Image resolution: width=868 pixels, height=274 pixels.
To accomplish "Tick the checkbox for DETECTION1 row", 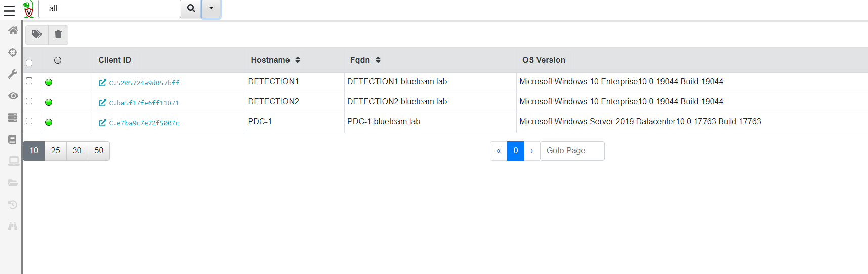I will coord(29,81).
